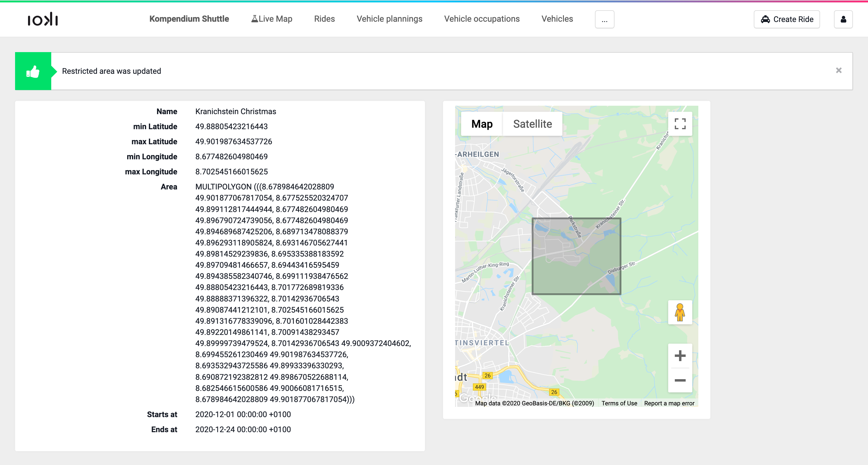Screen dimensions: 868x465
Task: Go to the Rides page
Action: [324, 19]
